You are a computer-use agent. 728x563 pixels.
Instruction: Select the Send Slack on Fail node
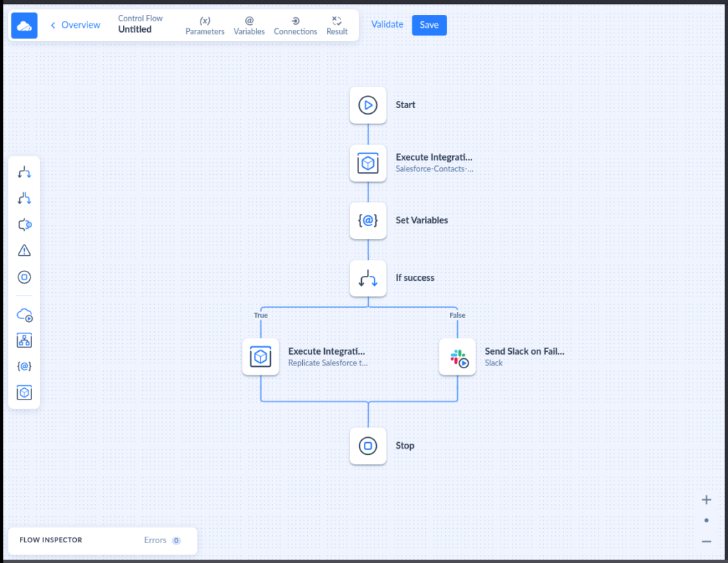[x=457, y=356]
